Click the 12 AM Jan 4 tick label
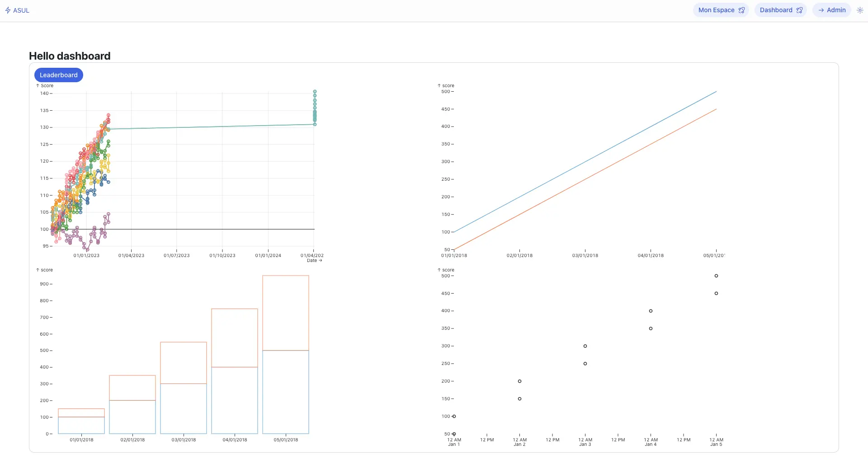This screenshot has height=468, width=868. 651,442
